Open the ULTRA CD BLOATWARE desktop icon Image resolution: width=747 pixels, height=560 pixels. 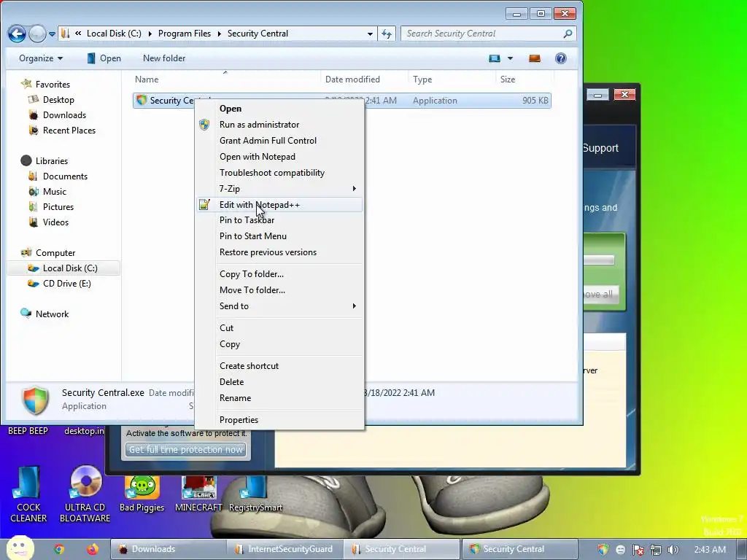click(x=85, y=494)
